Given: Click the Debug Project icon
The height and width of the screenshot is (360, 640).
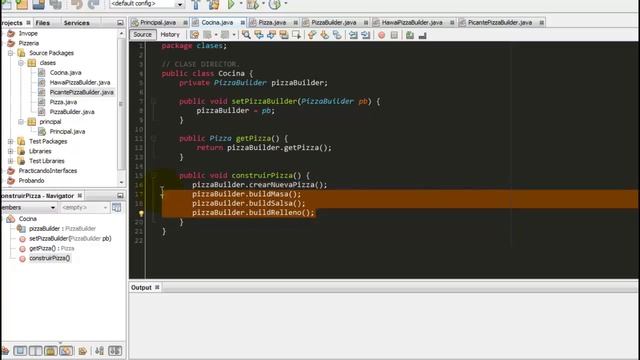Looking at the screenshot, I should tap(252, 4).
